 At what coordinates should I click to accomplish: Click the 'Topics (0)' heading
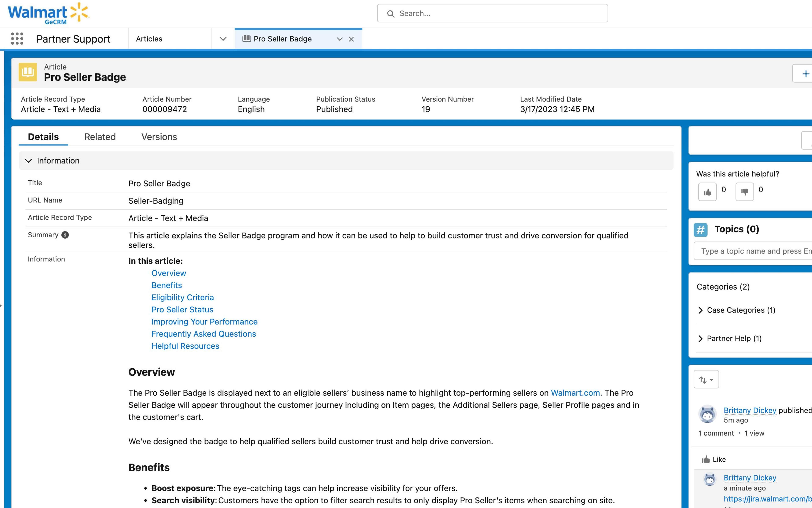click(737, 229)
